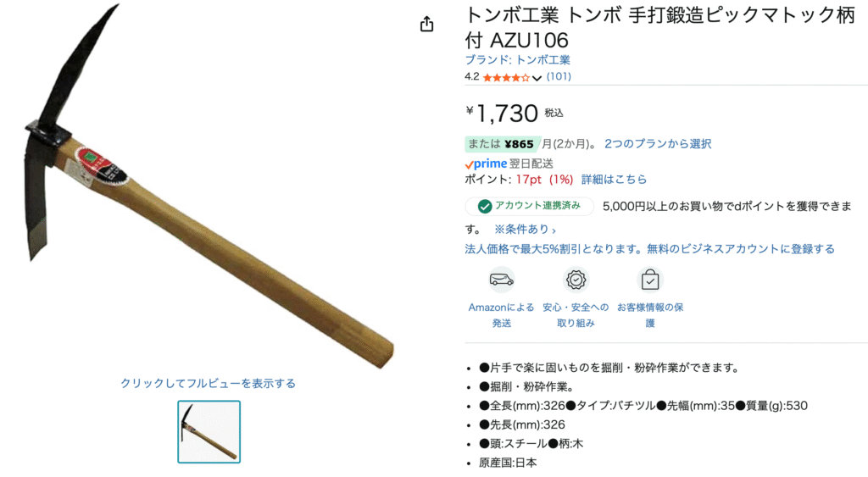
Task: Click the 安心・安全への取り組み label
Action: click(576, 315)
